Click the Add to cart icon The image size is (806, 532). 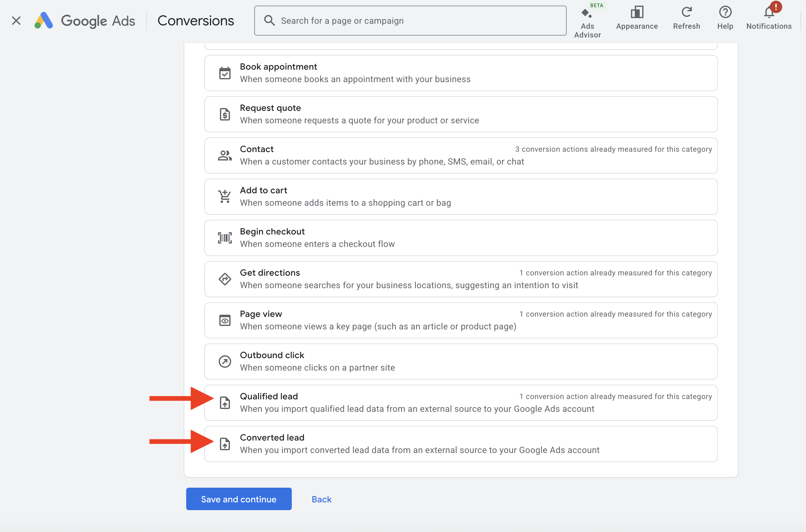(x=224, y=197)
